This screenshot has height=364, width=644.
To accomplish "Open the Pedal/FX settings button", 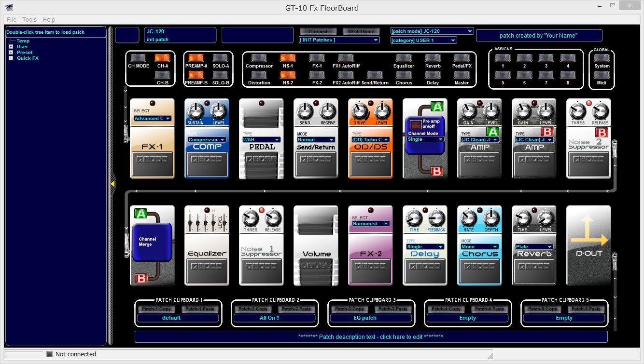I will (462, 58).
